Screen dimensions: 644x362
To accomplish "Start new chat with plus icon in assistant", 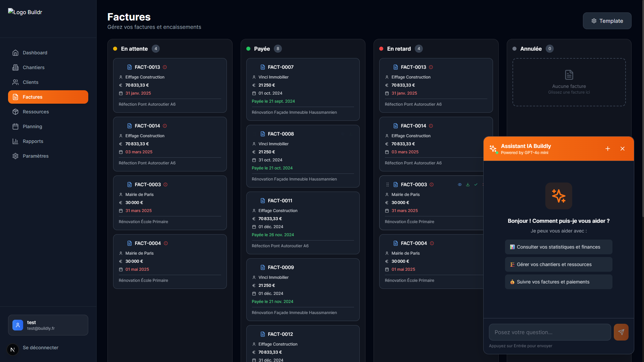I will pyautogui.click(x=608, y=149).
